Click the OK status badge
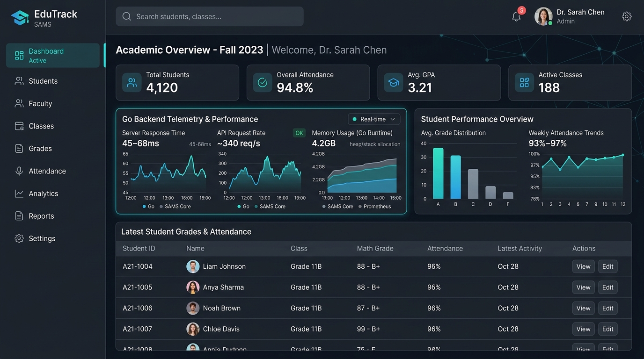Viewport: 644px width, 359px height. pos(299,133)
